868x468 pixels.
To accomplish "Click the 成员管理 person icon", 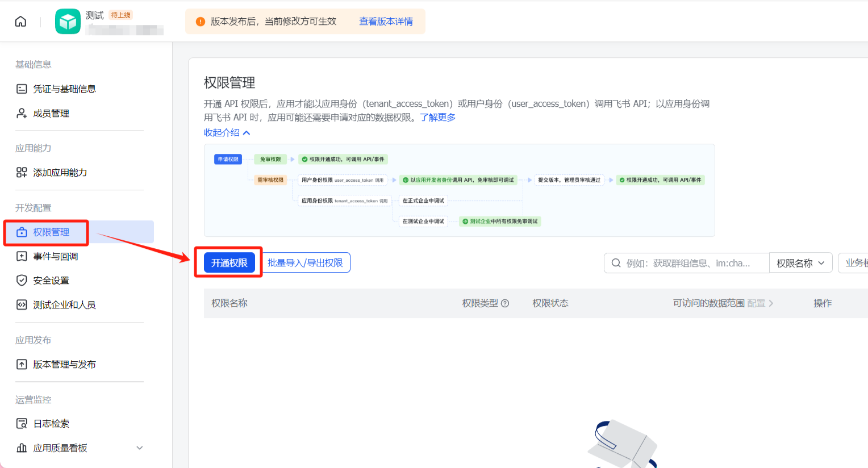I will point(22,114).
